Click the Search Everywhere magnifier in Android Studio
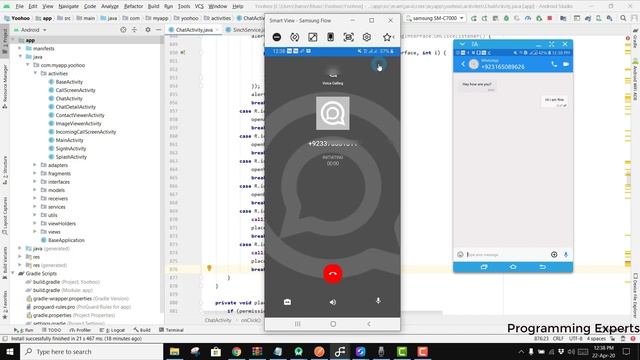The width and height of the screenshot is (640, 360). (x=623, y=18)
